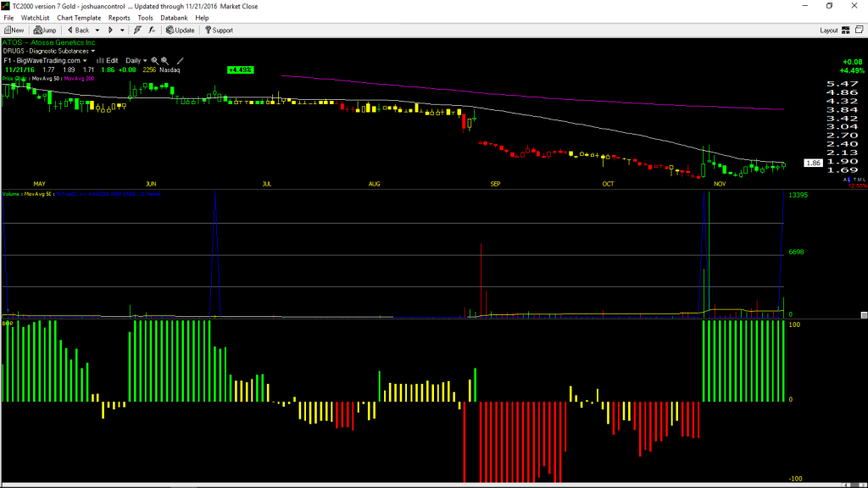Open the fx formula tool
Viewport: 868px width, 488px height.
(152, 30)
